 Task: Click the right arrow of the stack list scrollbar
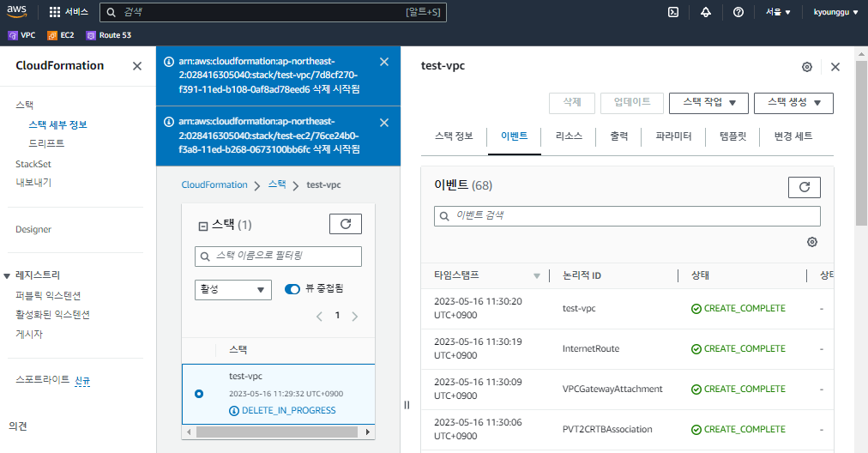pos(368,432)
